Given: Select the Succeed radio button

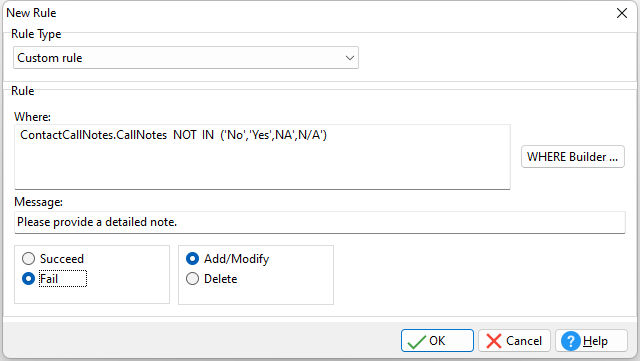Looking at the screenshot, I should coord(29,258).
